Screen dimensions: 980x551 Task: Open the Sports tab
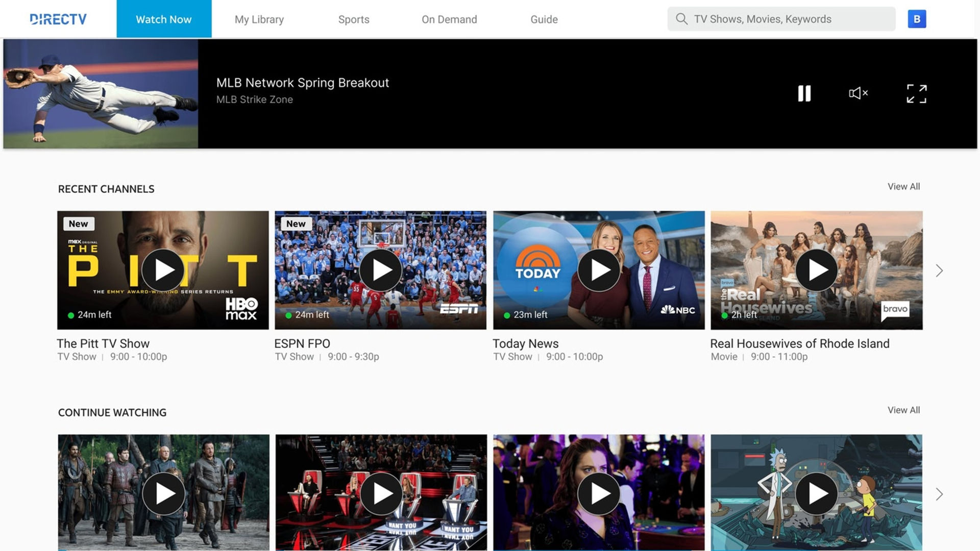click(354, 19)
